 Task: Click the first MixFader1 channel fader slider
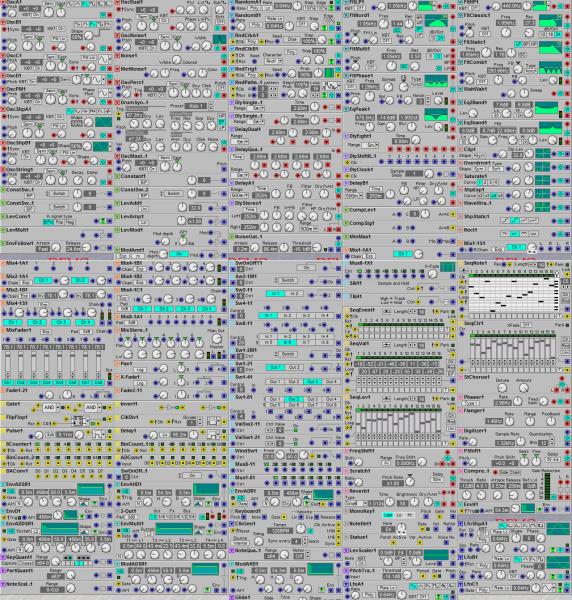8,364
